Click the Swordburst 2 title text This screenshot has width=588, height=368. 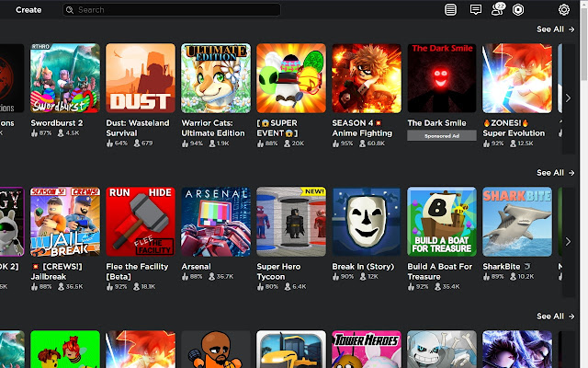(x=57, y=122)
